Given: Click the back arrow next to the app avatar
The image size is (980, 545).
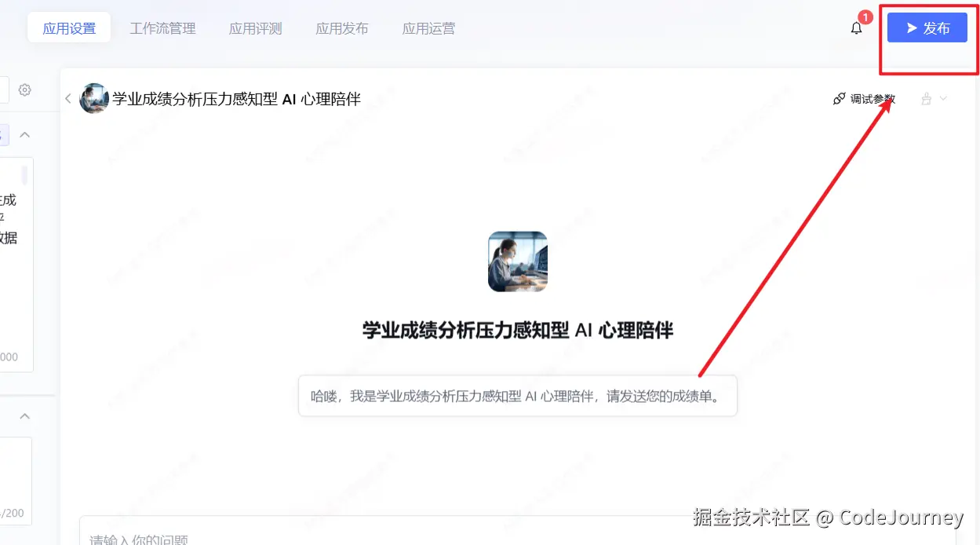Looking at the screenshot, I should (x=68, y=98).
